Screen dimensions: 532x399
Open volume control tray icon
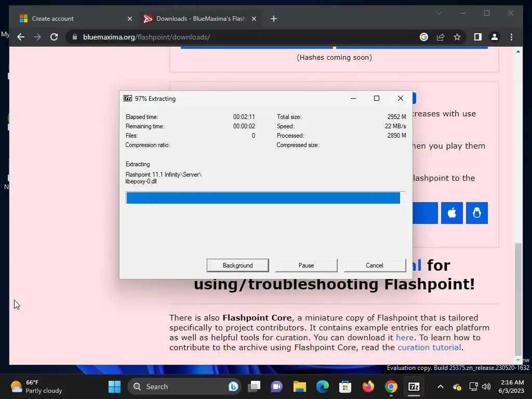pyautogui.click(x=486, y=387)
